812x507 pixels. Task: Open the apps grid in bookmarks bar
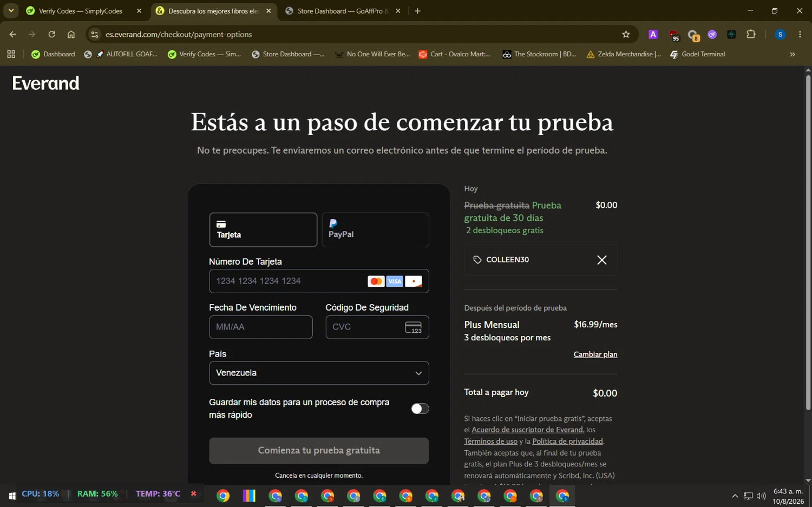click(x=11, y=54)
